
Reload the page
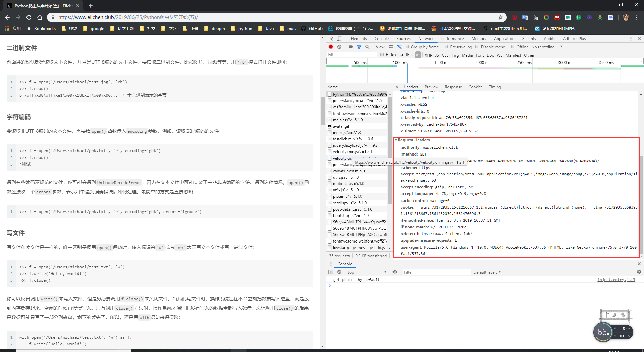click(29, 17)
